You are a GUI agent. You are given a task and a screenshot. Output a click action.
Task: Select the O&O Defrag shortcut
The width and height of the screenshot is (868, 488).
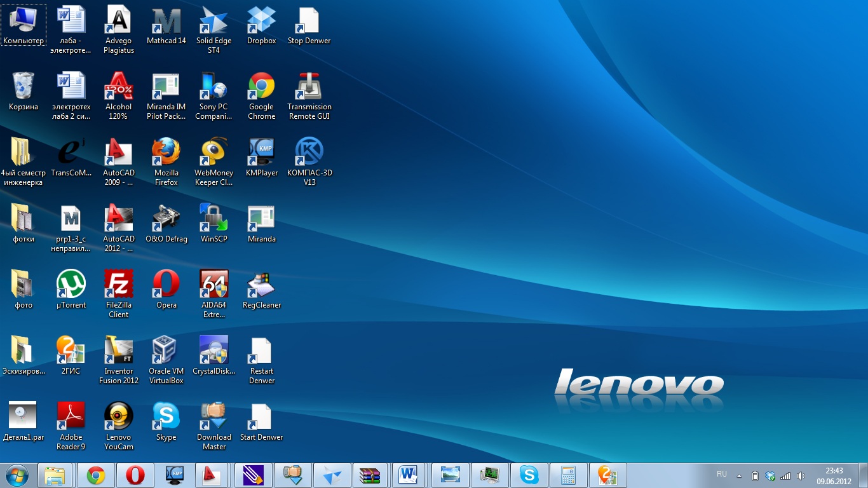166,224
